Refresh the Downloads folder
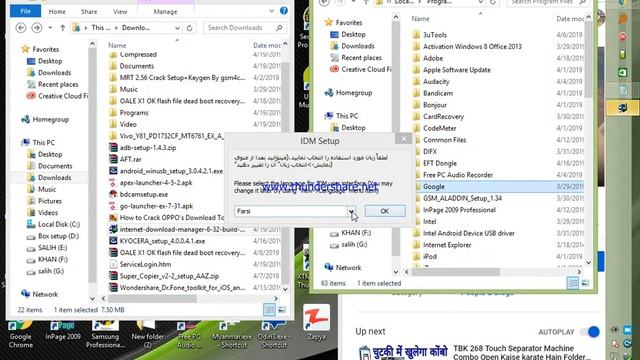Viewport: 640px width, 360px height. (189, 28)
